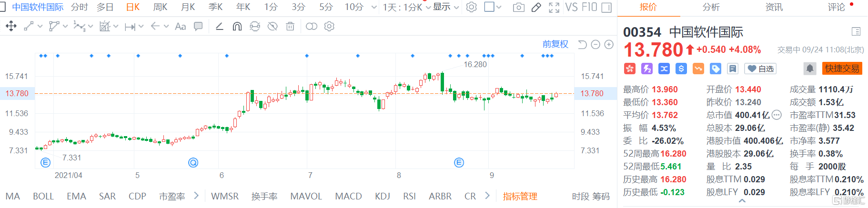Zoom in chart with plus icon

tap(609, 44)
